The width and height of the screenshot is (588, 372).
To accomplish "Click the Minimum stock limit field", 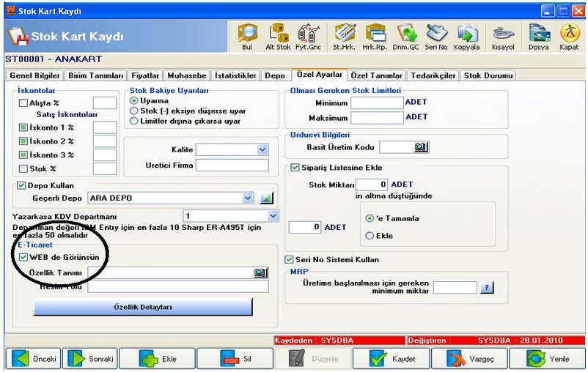I will [x=377, y=103].
